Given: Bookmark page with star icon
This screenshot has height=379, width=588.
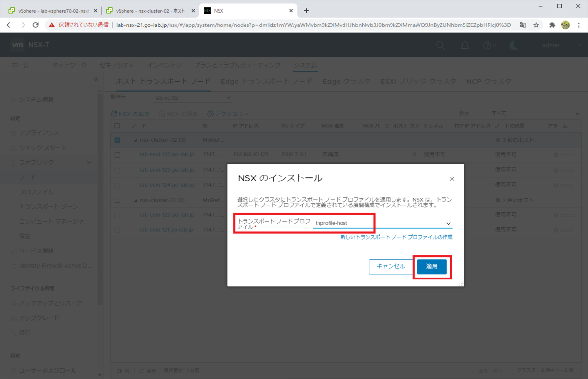Looking at the screenshot, I should [536, 25].
